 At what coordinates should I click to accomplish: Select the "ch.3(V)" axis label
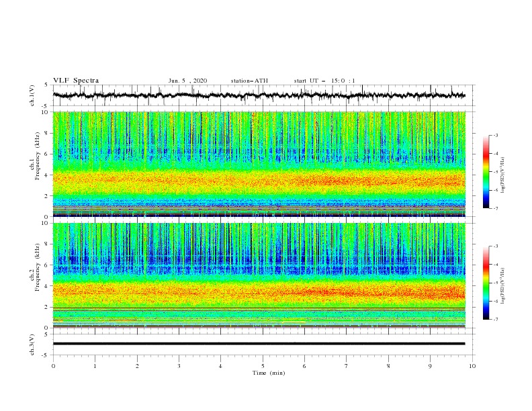click(32, 345)
